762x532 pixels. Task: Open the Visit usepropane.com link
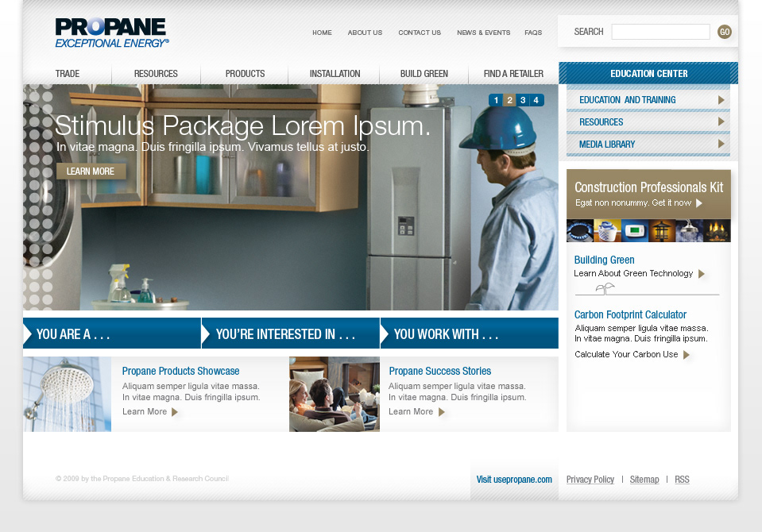click(x=514, y=480)
